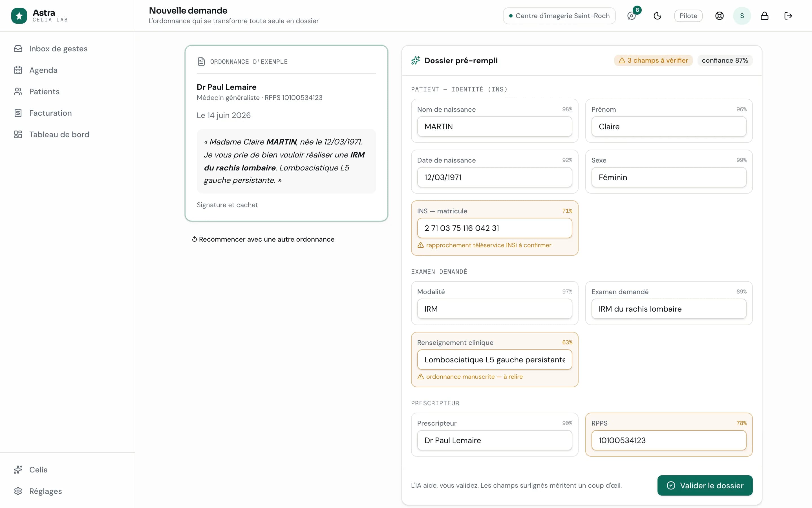Edit the Prénom field

point(669,126)
